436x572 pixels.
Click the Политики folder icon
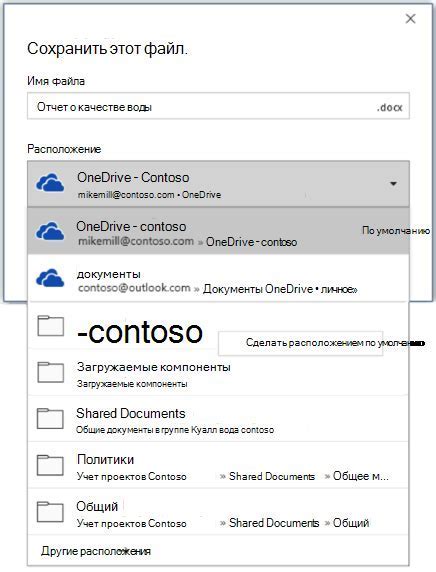click(x=51, y=465)
